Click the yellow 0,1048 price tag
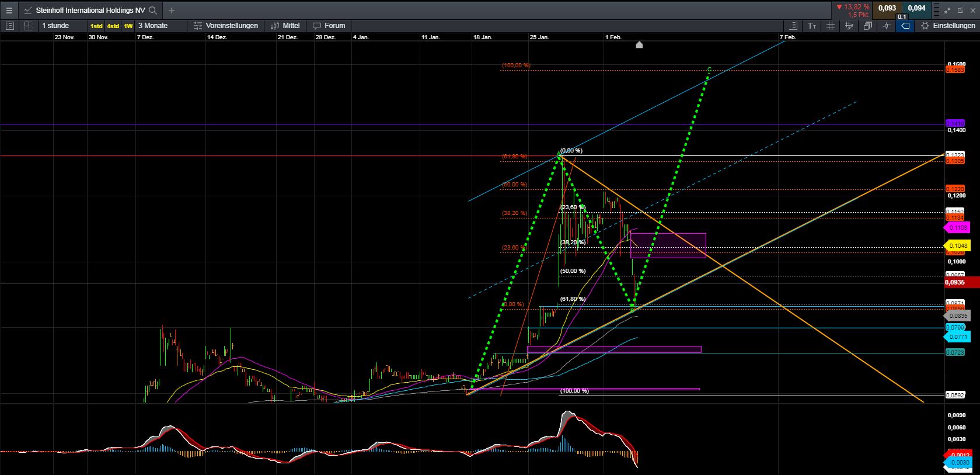Viewport: 980px width, 475px height. click(956, 246)
